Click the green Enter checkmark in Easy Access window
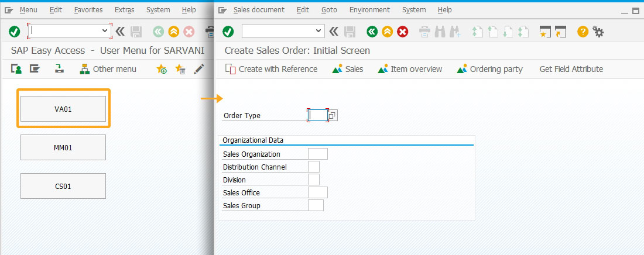The width and height of the screenshot is (644, 255). click(15, 31)
